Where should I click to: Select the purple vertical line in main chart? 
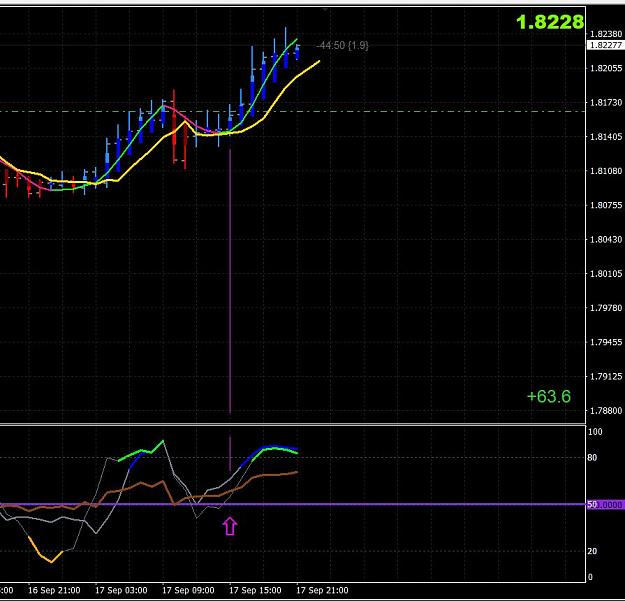230,281
